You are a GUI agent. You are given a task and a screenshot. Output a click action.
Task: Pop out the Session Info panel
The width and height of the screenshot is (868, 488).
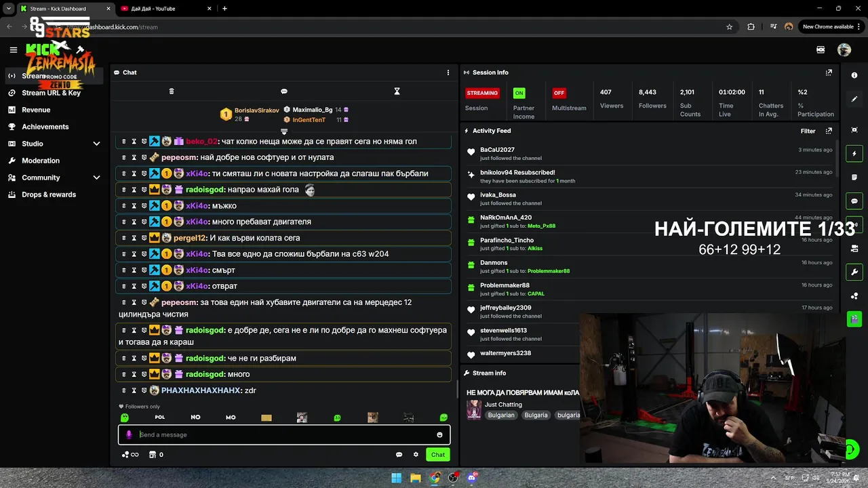829,73
